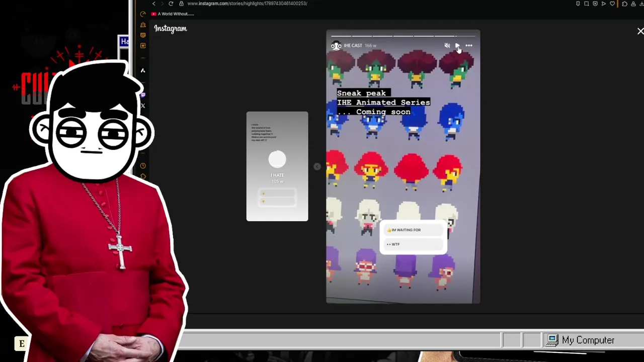The image size is (644, 362).
Task: Bookmark page with the heart icon
Action: coord(612,4)
